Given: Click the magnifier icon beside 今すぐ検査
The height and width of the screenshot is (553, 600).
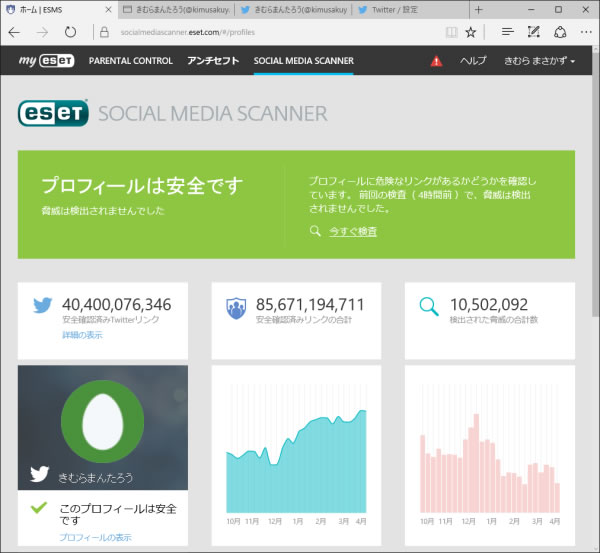Looking at the screenshot, I should tap(315, 231).
